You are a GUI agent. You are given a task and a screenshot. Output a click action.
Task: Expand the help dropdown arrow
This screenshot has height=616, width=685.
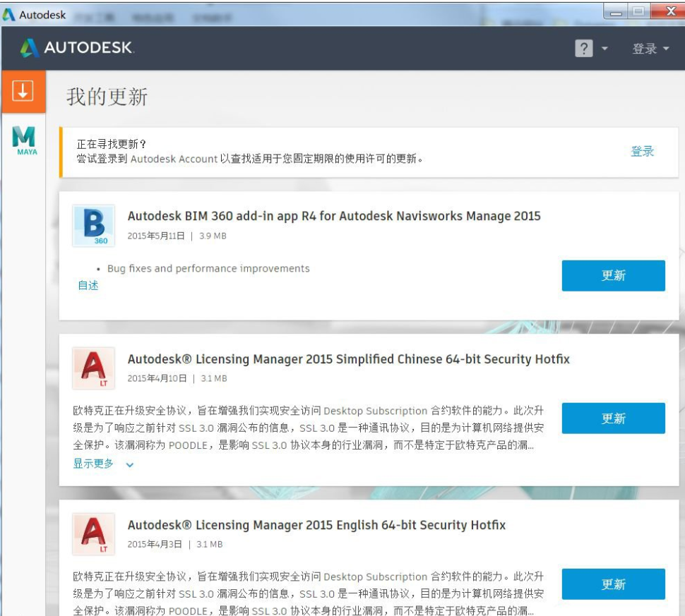pyautogui.click(x=604, y=49)
